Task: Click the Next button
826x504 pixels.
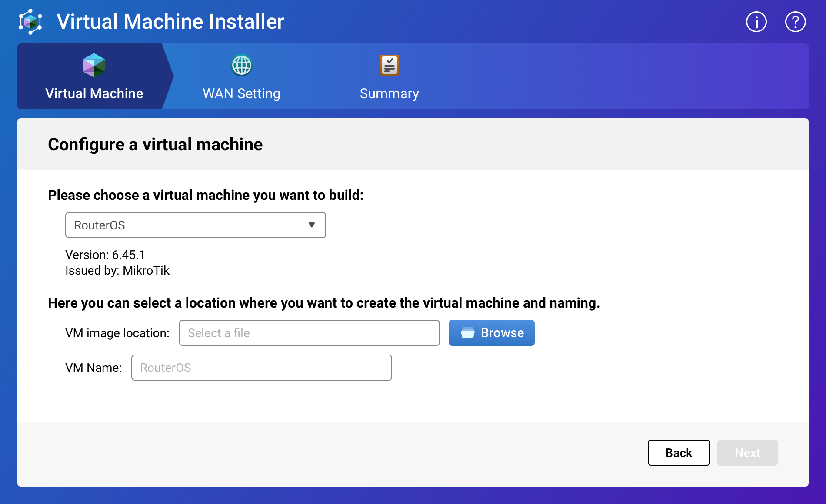Action: point(748,453)
